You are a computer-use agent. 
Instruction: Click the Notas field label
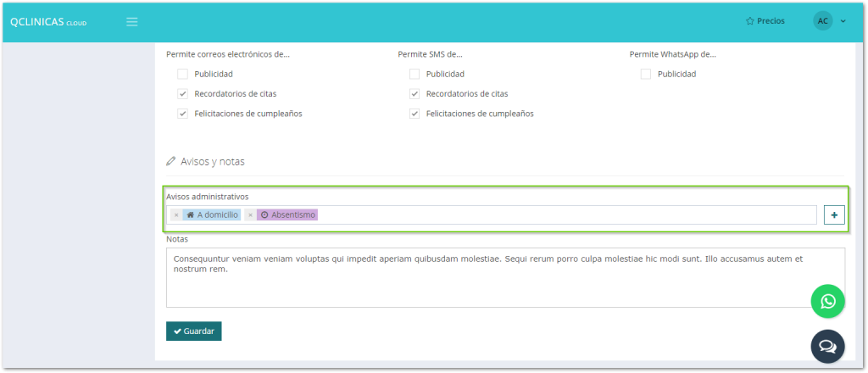(x=177, y=240)
